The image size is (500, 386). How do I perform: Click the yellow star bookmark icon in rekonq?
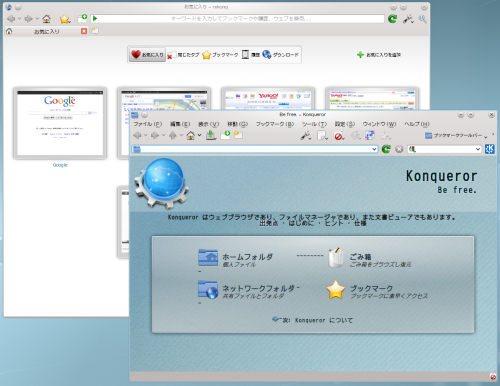(65, 19)
